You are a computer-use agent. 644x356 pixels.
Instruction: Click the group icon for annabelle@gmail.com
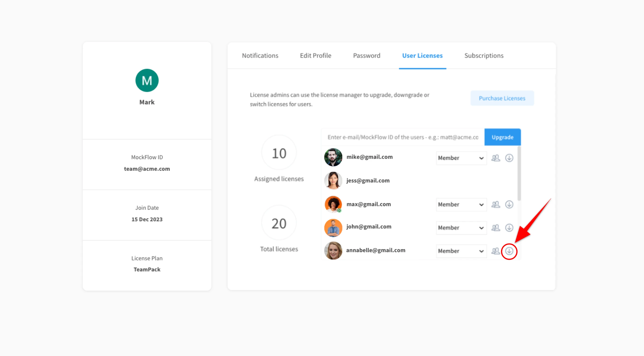pyautogui.click(x=495, y=251)
